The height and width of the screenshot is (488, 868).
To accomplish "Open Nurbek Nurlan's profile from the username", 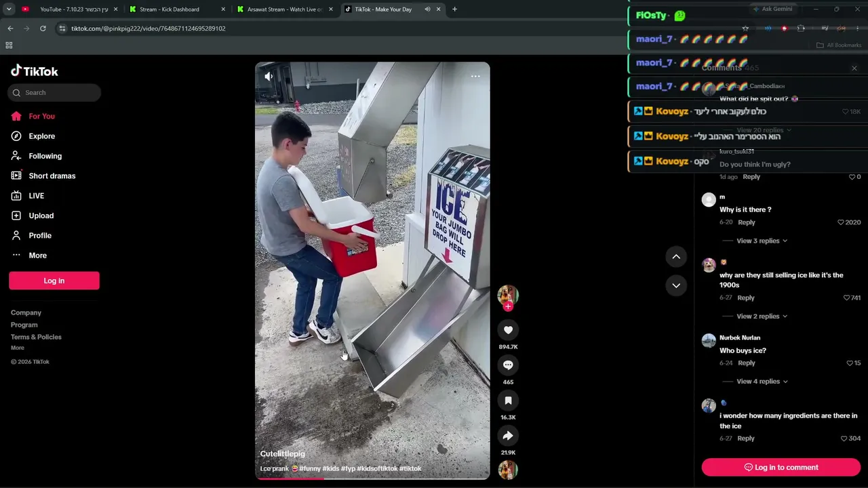I will point(740,338).
